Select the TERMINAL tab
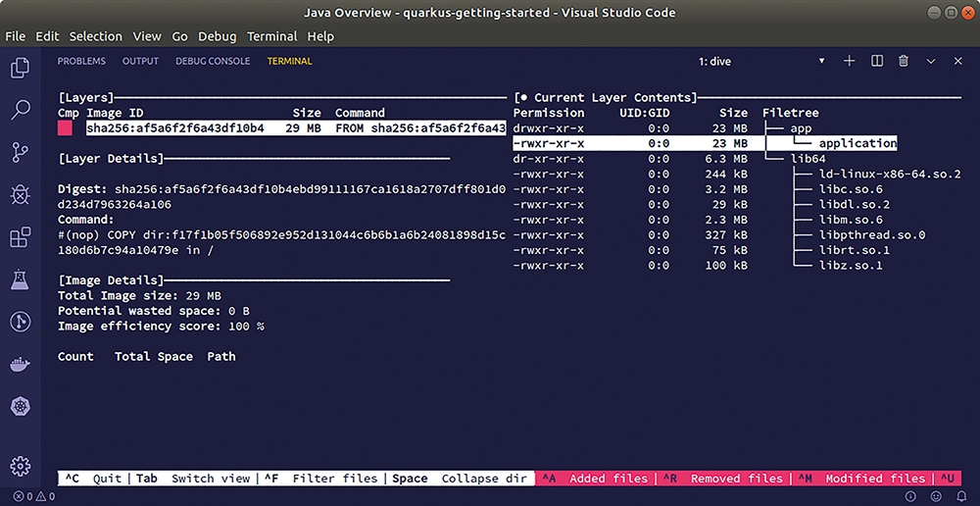 pyautogui.click(x=289, y=62)
